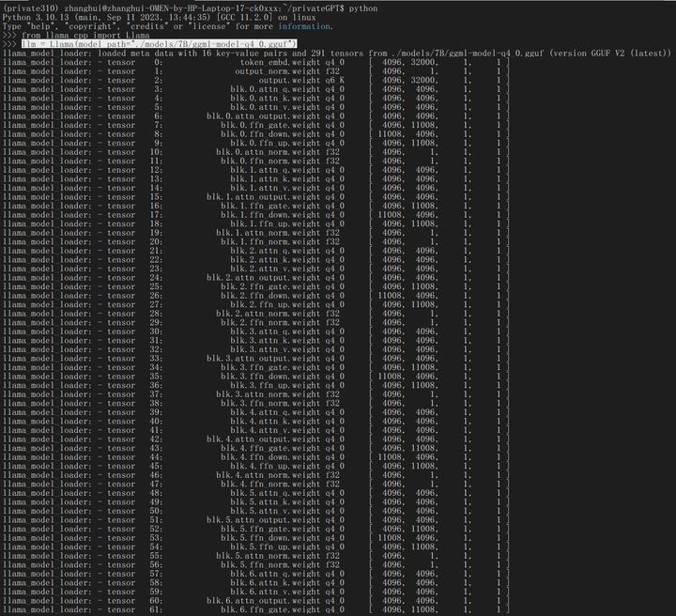Click 'blk.5.ffn_norm.weight' in tensor 56 row
Image resolution: width=676 pixels, height=616 pixels.
tap(270, 564)
